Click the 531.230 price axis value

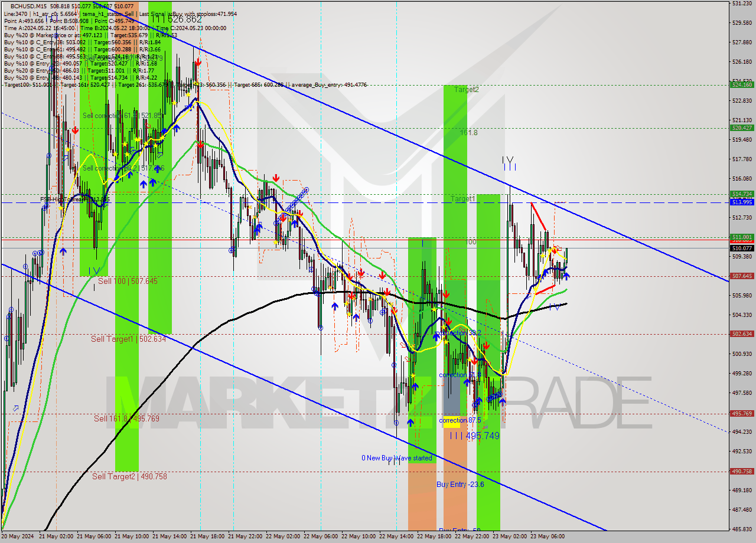tap(741, 4)
